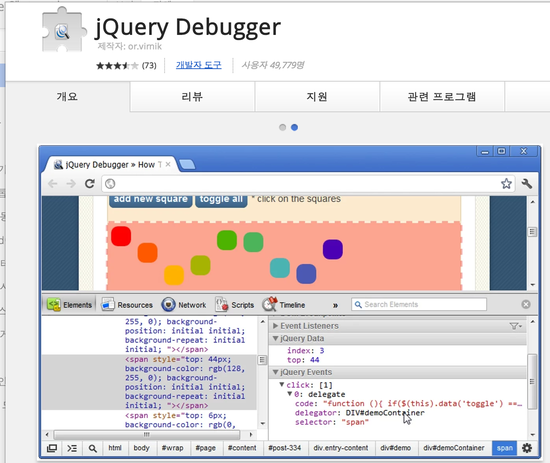Viewport: 550px width, 463px height.
Task: Open a new browser tab
Action: (x=187, y=164)
